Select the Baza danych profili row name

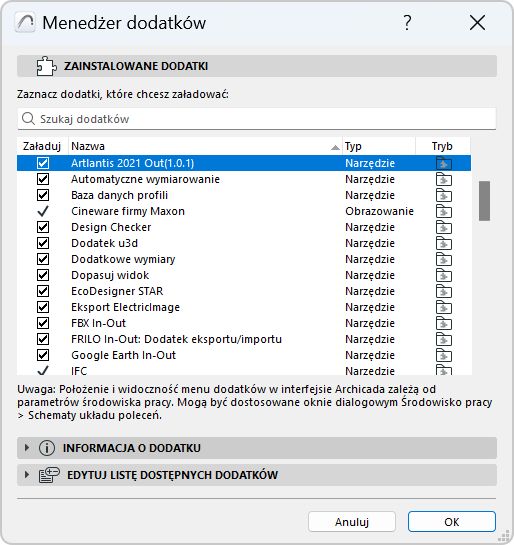pos(120,195)
